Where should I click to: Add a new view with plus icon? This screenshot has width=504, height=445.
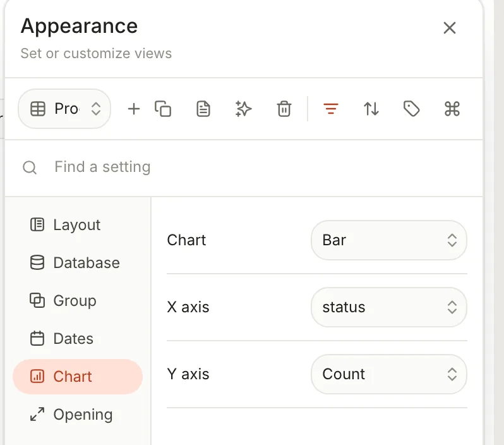click(134, 109)
